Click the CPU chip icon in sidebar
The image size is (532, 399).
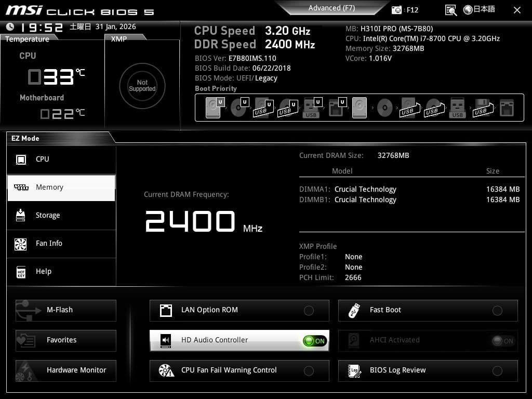[x=21, y=159]
